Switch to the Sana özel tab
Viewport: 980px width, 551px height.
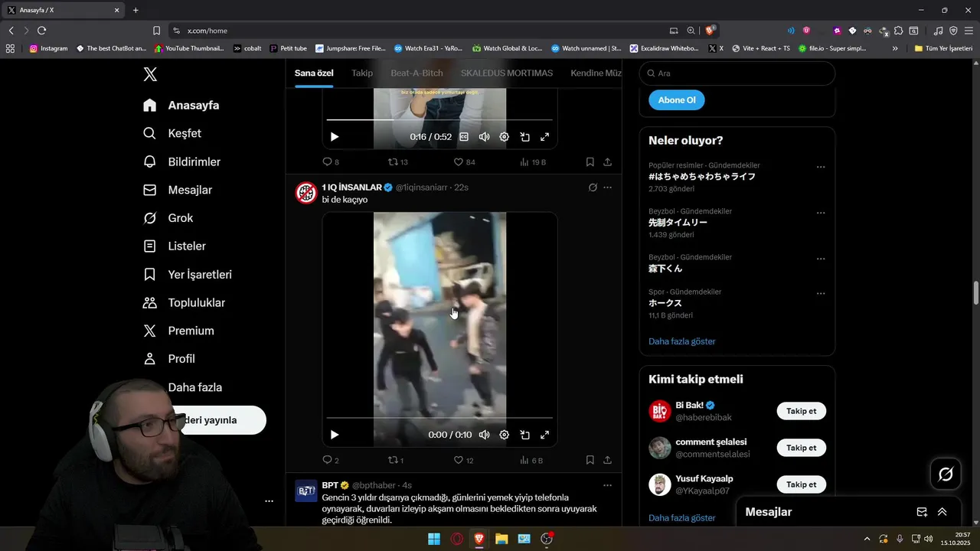pos(314,73)
